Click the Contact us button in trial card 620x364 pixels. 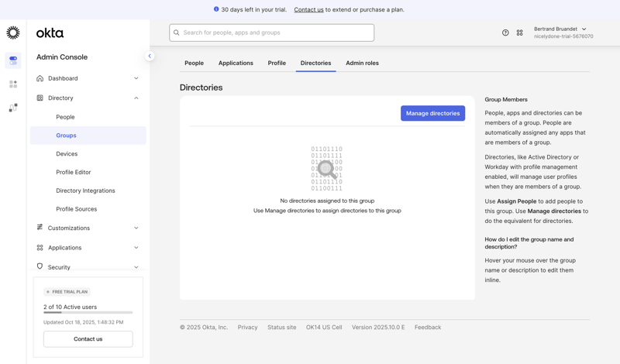[x=88, y=339]
